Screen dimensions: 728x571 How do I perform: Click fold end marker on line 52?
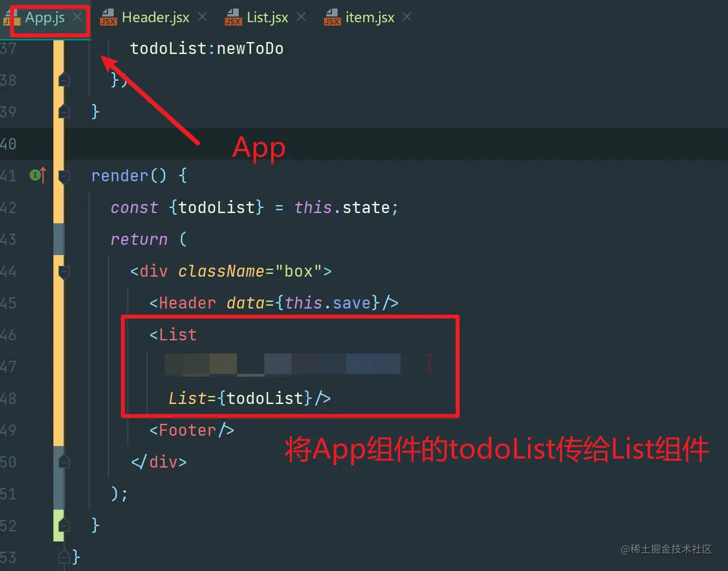64,524
